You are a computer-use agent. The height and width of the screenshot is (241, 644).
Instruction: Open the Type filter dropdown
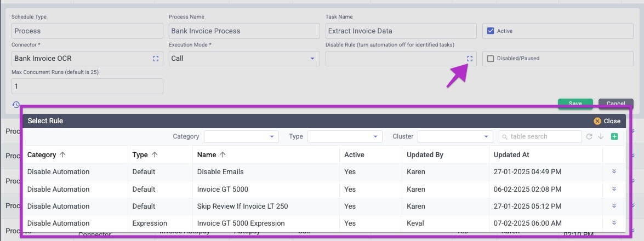(x=345, y=136)
